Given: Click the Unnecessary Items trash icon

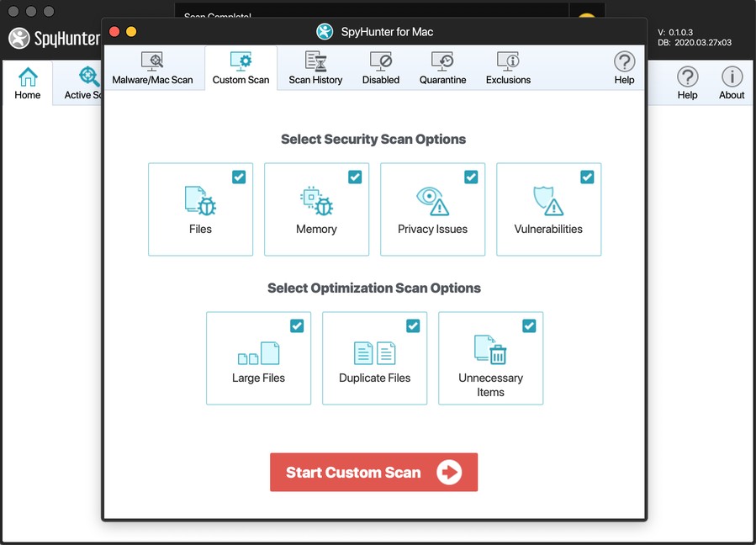Looking at the screenshot, I should (x=490, y=350).
